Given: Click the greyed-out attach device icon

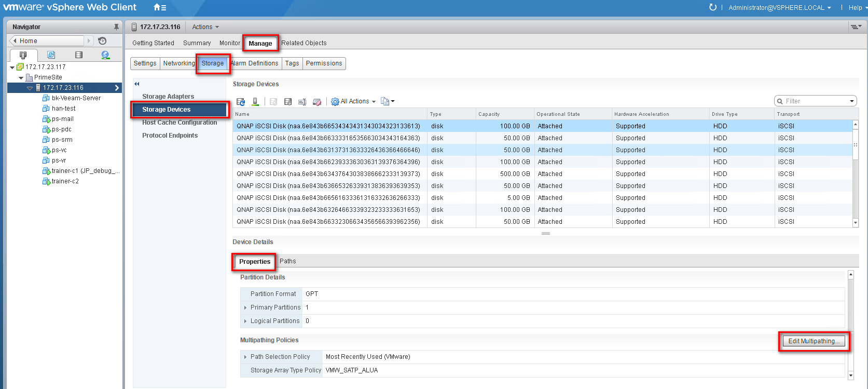Looking at the screenshot, I should pos(273,102).
